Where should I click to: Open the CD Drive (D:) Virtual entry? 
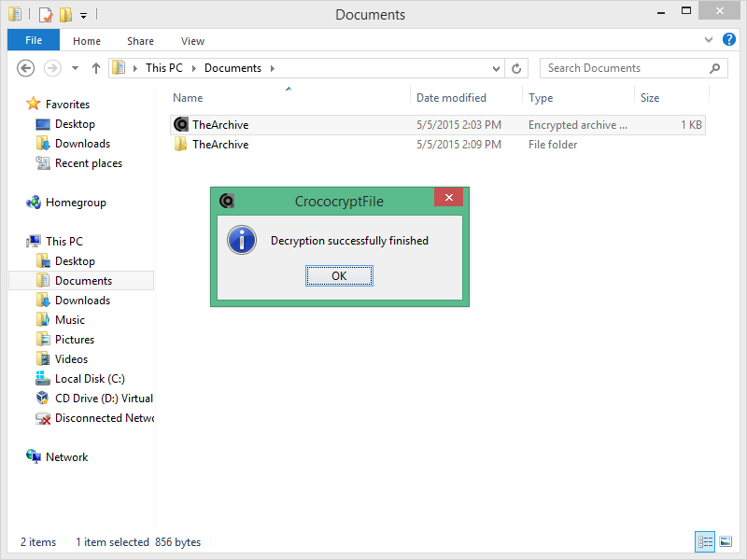click(104, 399)
